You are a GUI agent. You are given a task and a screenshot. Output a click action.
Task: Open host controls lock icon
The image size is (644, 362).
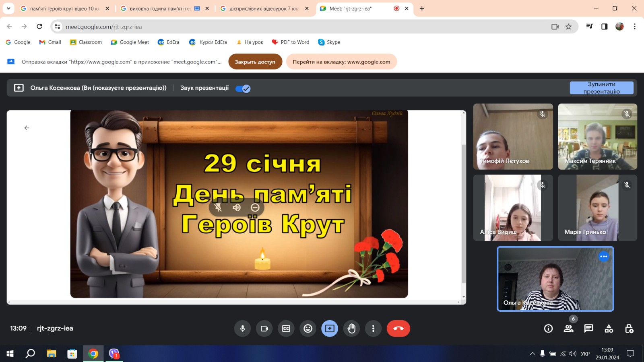tap(629, 329)
